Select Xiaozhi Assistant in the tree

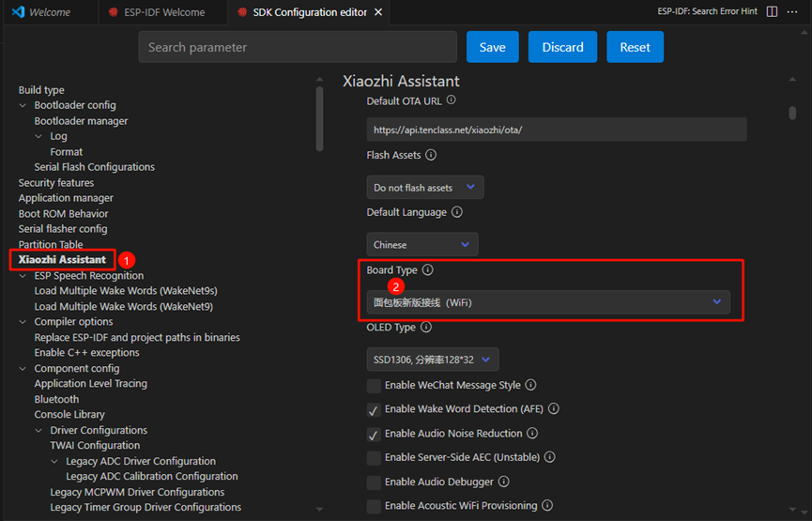(x=62, y=259)
